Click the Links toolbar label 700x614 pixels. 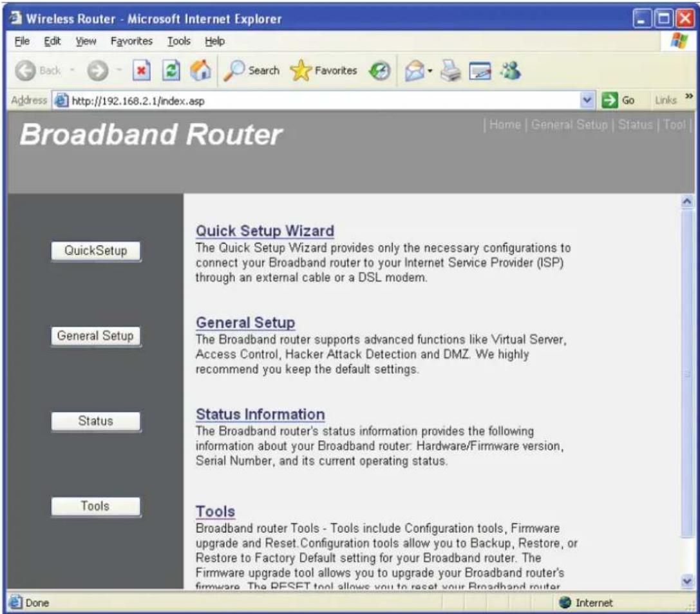666,101
